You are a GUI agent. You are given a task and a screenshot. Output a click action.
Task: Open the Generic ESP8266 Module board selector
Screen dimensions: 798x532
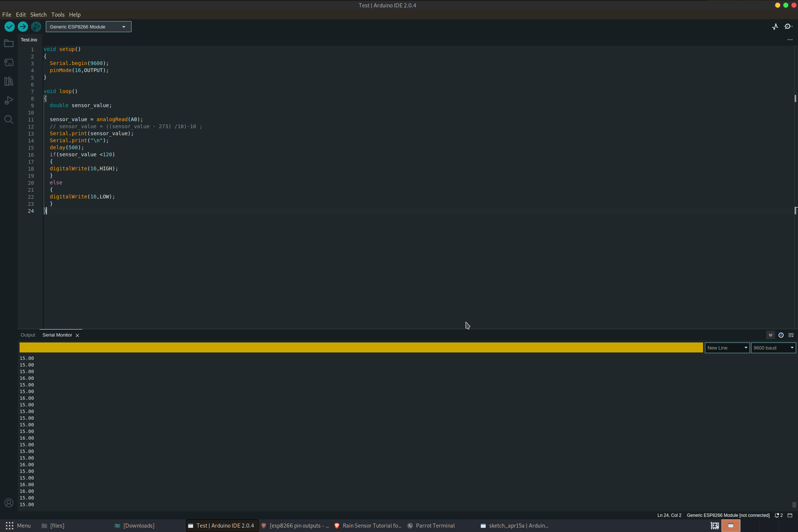(x=88, y=27)
